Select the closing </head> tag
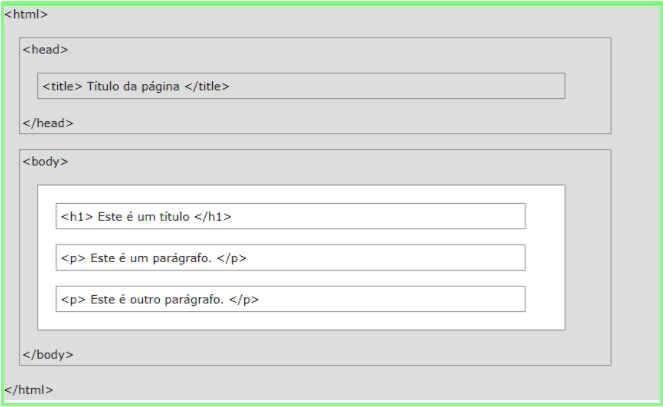This screenshot has width=663, height=407. (x=48, y=123)
